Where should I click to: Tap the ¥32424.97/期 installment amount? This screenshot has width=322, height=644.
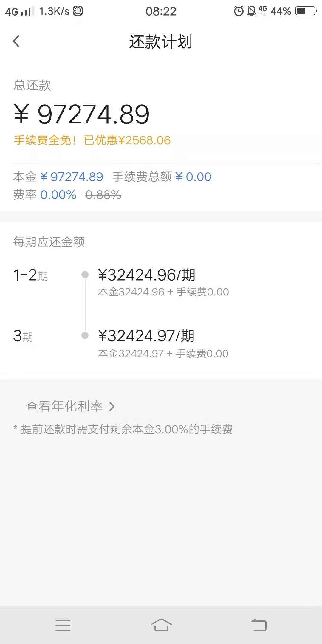146,336
